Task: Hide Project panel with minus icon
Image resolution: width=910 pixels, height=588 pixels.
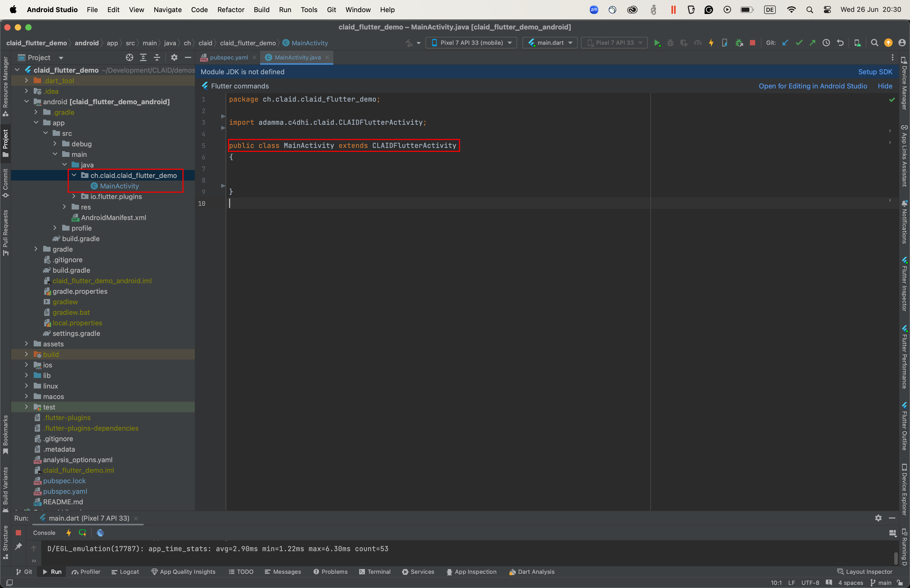Action: tap(188, 58)
